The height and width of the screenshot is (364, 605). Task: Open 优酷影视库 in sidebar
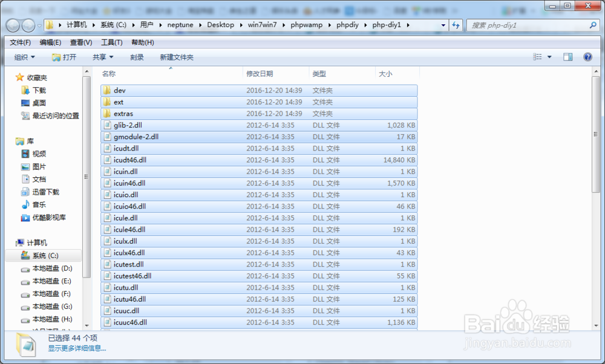click(48, 218)
